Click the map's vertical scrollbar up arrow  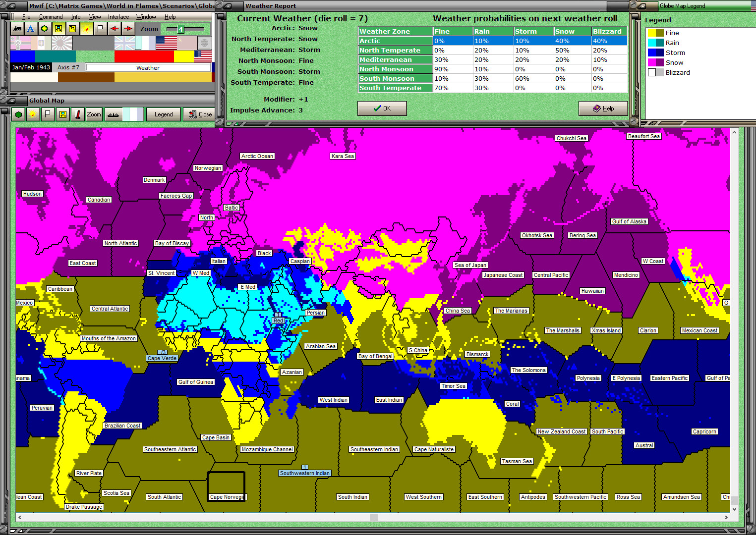pos(734,132)
